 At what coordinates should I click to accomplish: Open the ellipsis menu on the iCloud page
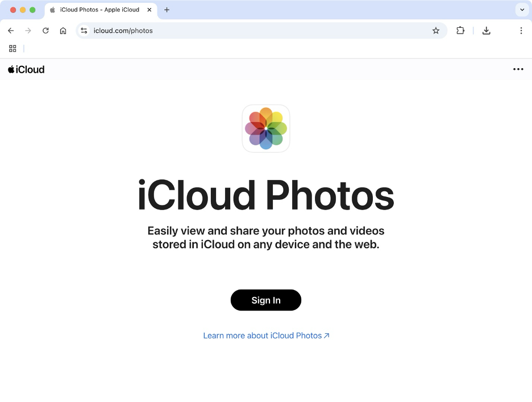pyautogui.click(x=518, y=69)
